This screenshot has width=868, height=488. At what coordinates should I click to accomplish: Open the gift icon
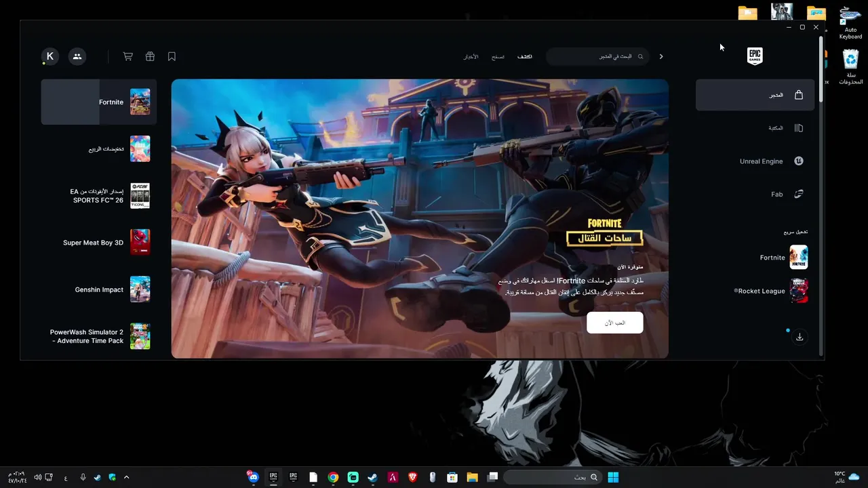[150, 56]
